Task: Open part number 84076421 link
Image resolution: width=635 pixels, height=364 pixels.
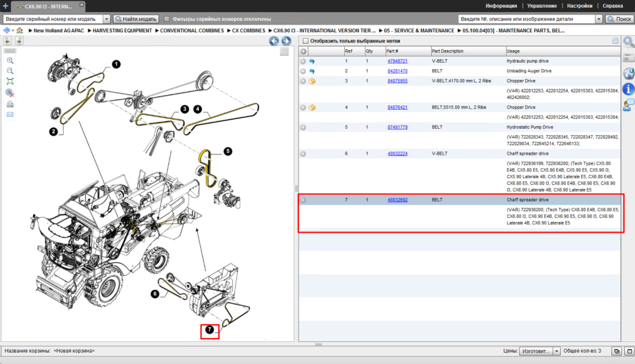Action: coord(398,107)
